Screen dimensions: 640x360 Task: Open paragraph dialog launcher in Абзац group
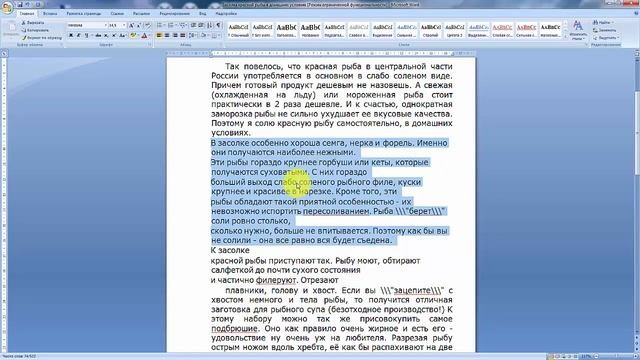pos(221,44)
